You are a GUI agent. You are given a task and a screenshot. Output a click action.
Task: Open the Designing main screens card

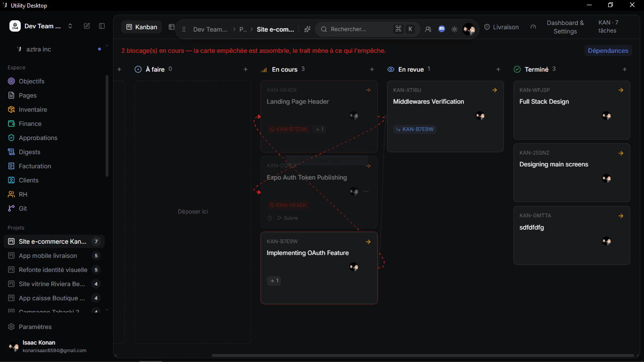(x=572, y=173)
